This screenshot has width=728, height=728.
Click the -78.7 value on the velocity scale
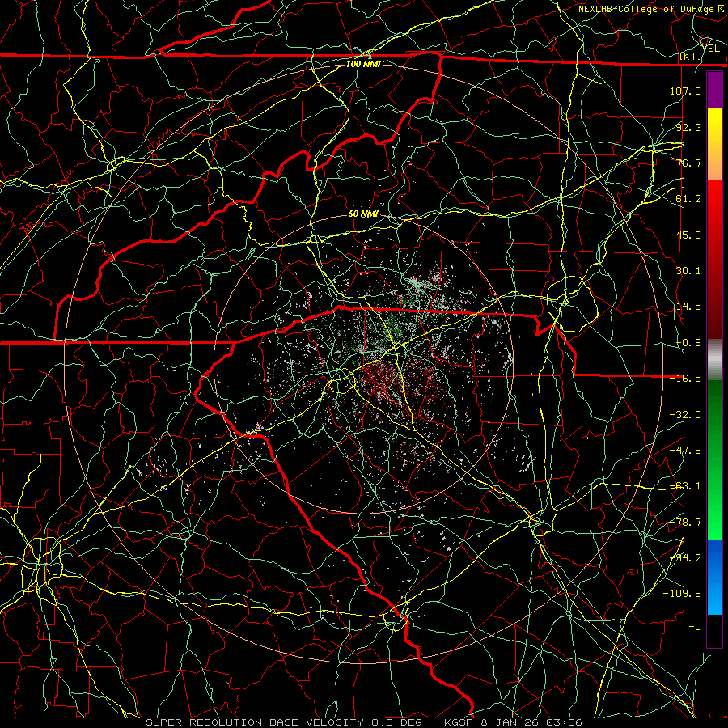pos(685,522)
